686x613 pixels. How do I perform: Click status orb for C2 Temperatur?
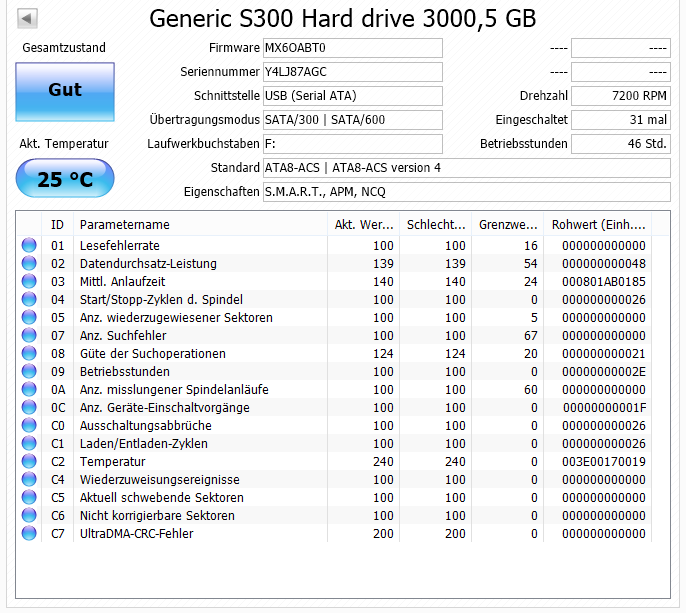click(x=29, y=461)
